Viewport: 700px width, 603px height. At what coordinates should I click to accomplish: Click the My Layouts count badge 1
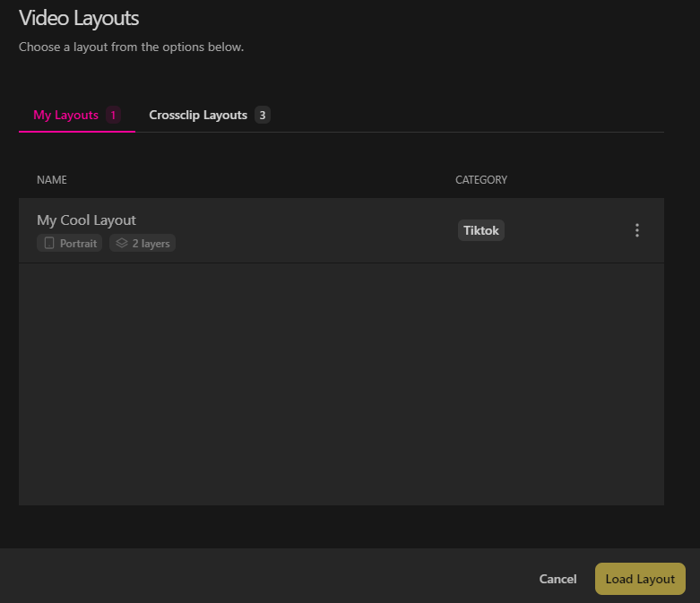tap(113, 116)
